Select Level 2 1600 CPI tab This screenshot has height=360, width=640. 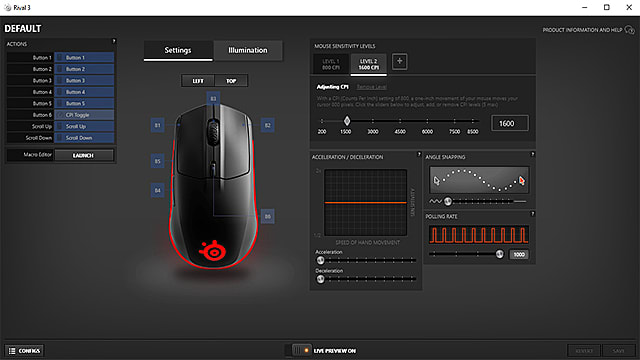tap(369, 64)
